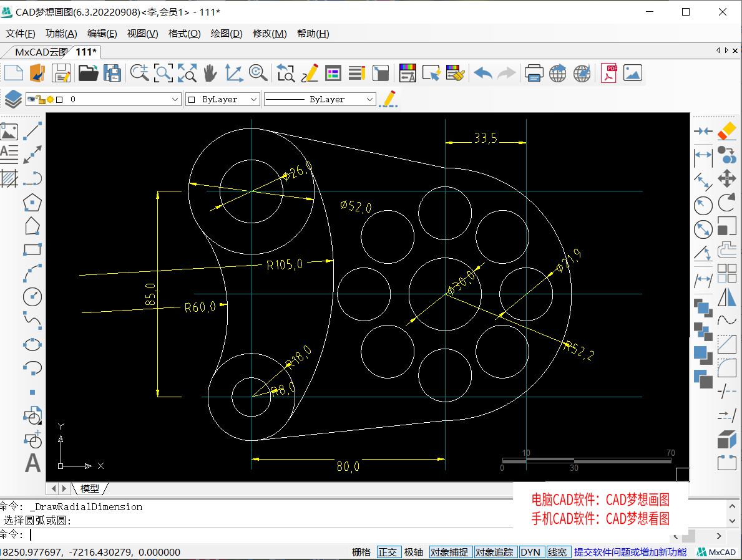Image resolution: width=742 pixels, height=560 pixels.
Task: Click the ByLayer color square swatch
Action: 192,99
